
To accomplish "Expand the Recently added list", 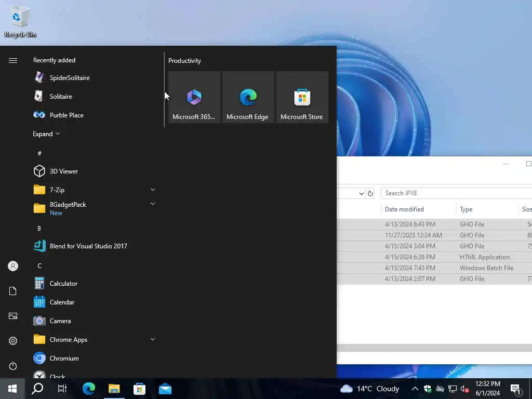I will [46, 134].
